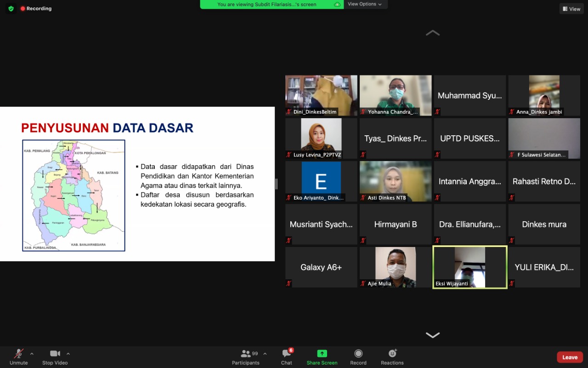This screenshot has height=368, width=588.
Task: Click muted mic icon on Tyas_ Dinkes tile
Action: click(x=363, y=155)
